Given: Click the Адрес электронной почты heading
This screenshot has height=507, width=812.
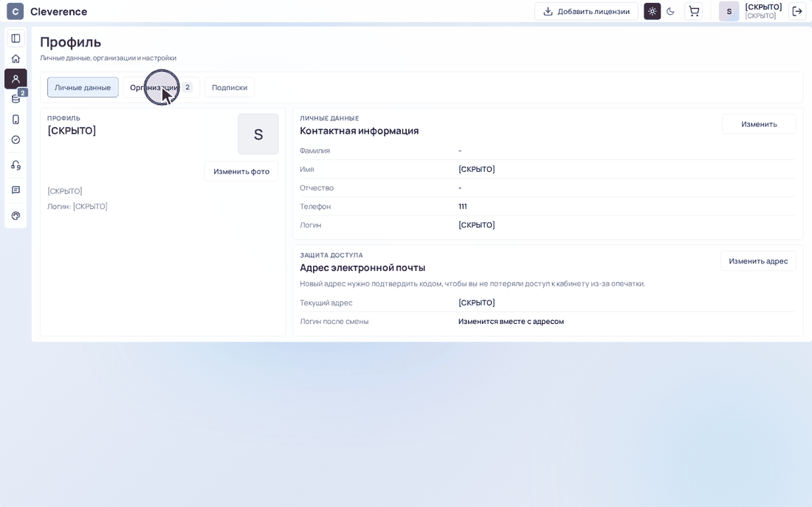Looking at the screenshot, I should click(x=362, y=268).
